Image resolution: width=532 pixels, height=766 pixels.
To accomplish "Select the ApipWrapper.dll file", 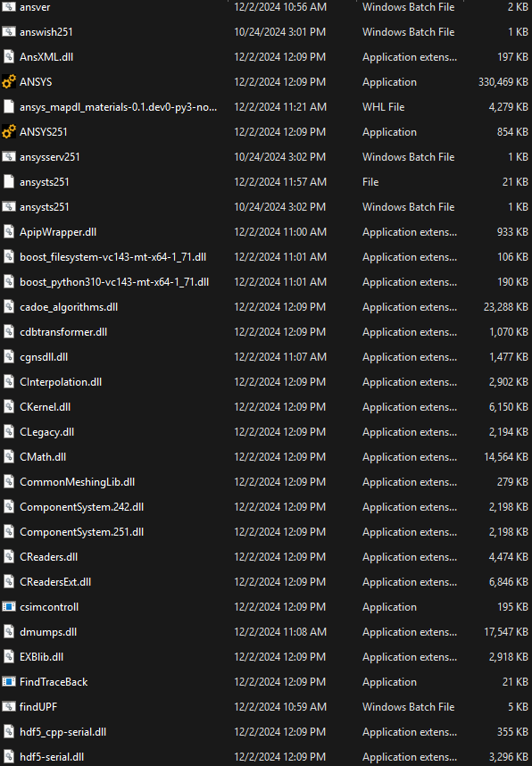I will point(58,231).
